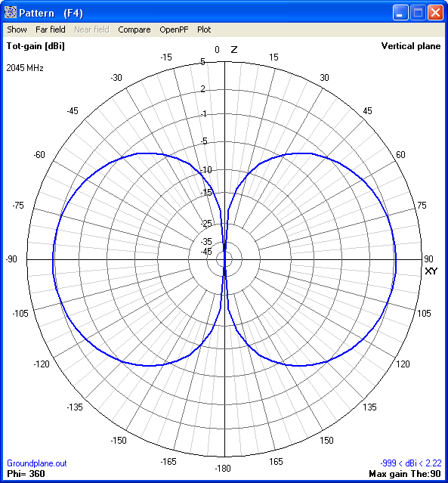The width and height of the screenshot is (448, 483).
Task: Click the -10 dBi ring label
Action: [x=206, y=170]
